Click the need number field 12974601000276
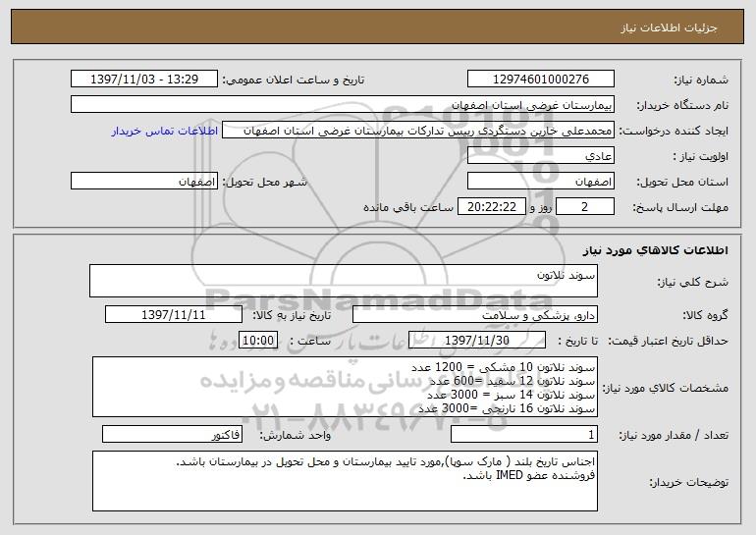 pos(540,80)
